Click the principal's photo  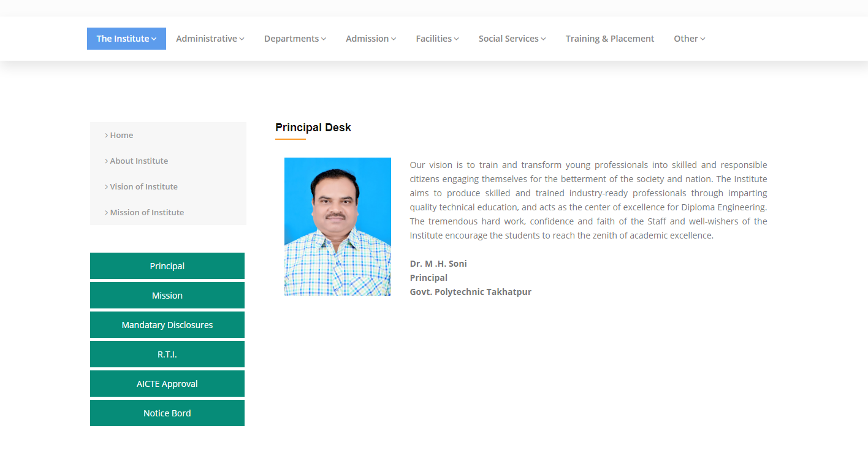(x=338, y=227)
